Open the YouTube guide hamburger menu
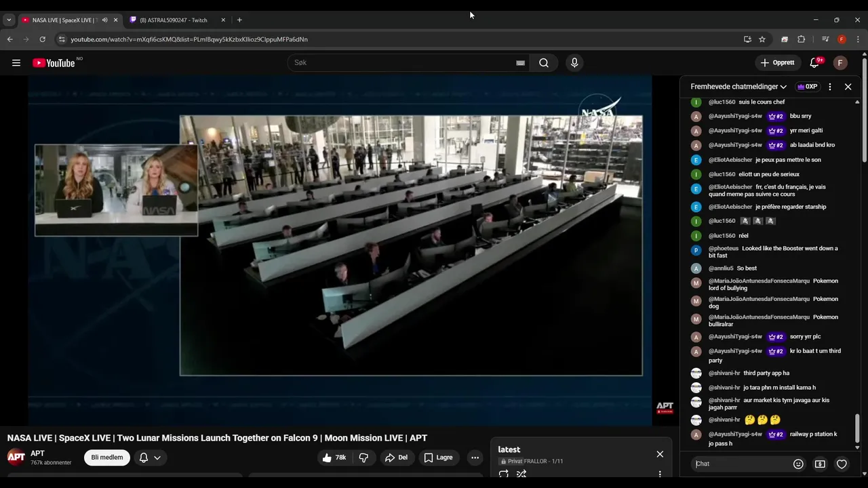The width and height of the screenshot is (868, 488). [16, 63]
